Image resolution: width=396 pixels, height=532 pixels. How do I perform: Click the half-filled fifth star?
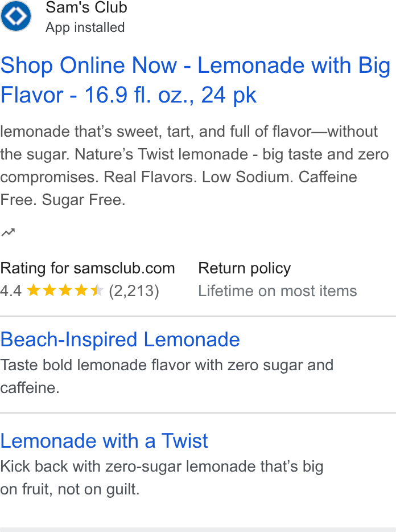click(97, 290)
